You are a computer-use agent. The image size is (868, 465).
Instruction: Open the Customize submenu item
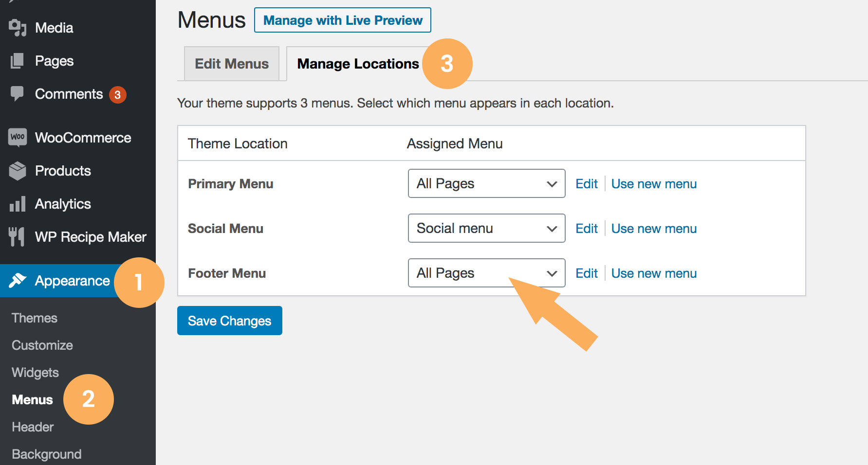42,345
